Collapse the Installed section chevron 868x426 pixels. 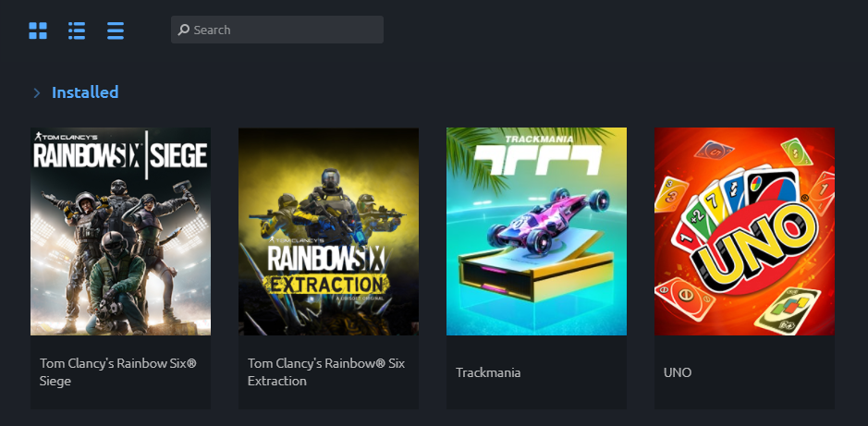[37, 93]
